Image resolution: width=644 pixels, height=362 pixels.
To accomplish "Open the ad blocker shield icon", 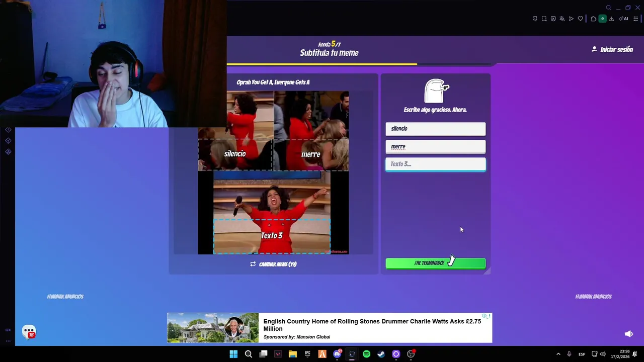I will coord(553,19).
